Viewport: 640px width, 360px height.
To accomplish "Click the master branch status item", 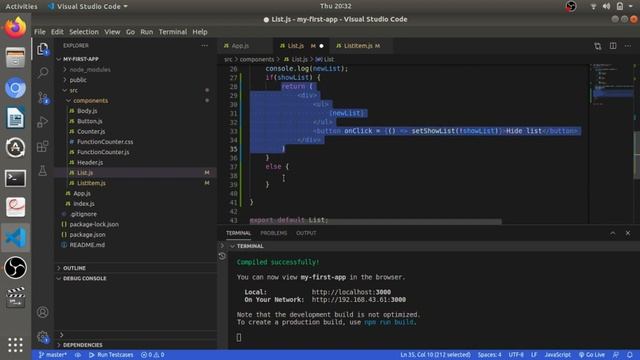I will 53,355.
